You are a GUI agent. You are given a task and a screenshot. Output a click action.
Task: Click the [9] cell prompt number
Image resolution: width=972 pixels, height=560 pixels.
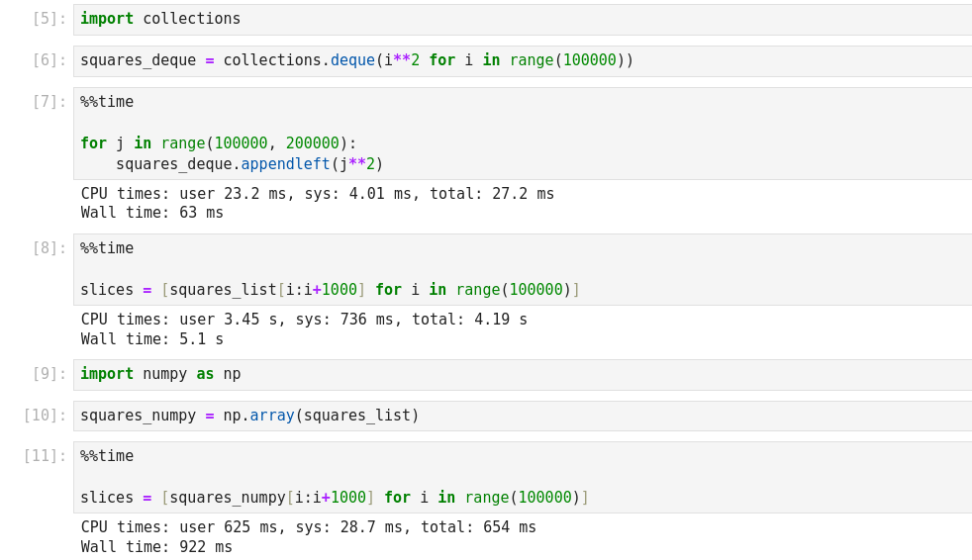click(x=49, y=374)
